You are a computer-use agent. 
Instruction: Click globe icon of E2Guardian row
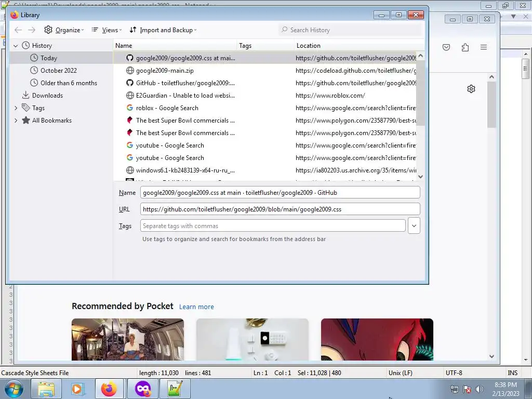[129, 96]
